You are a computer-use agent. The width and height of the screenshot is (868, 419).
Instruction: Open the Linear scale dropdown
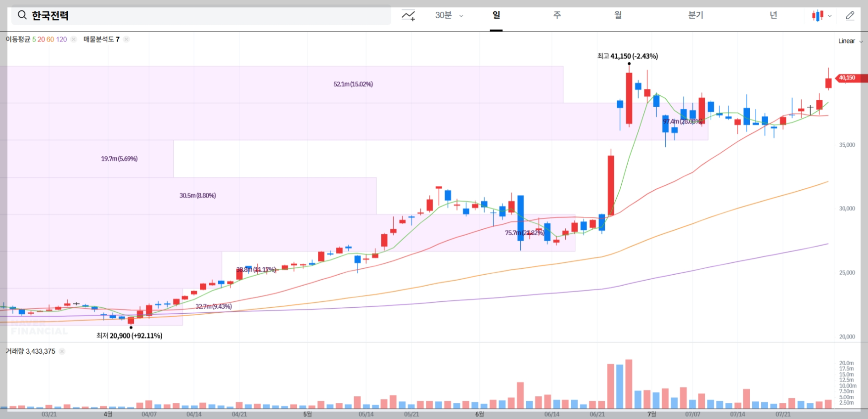point(850,41)
